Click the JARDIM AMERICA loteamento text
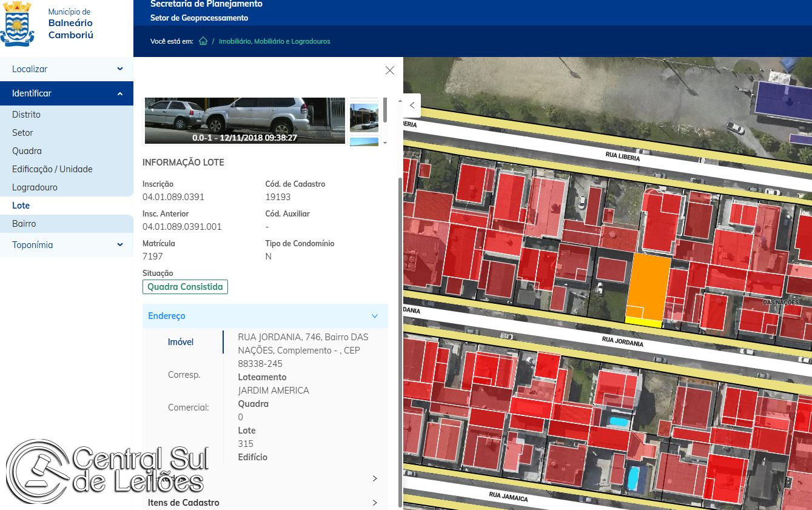The image size is (812, 510). point(273,391)
